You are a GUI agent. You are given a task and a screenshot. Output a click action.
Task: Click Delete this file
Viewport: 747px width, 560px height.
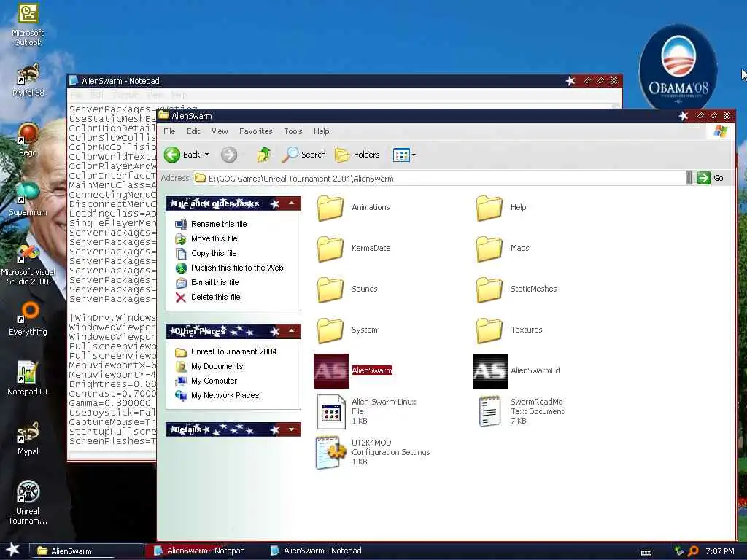(x=215, y=297)
